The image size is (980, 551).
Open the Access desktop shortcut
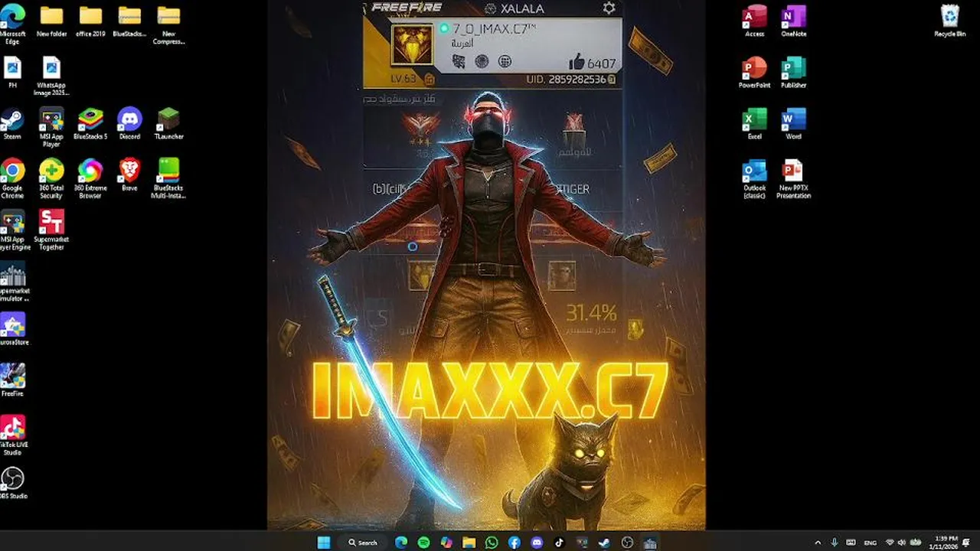[x=754, y=21]
